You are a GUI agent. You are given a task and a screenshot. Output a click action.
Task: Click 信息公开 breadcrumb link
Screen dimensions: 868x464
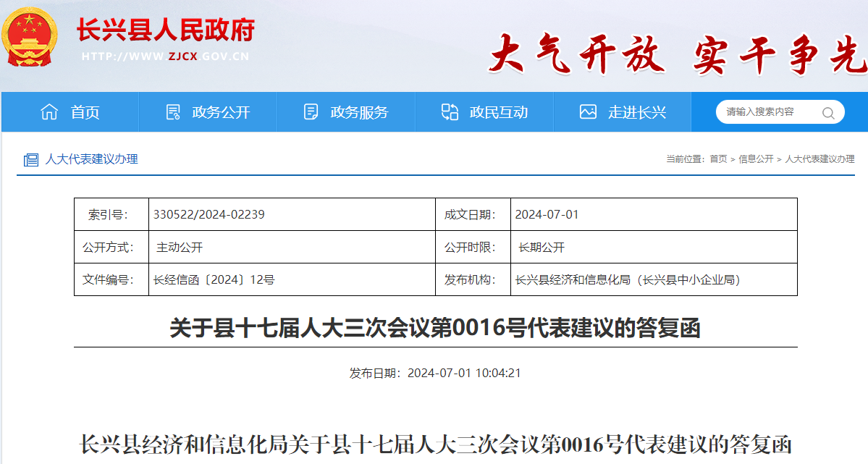click(x=756, y=159)
